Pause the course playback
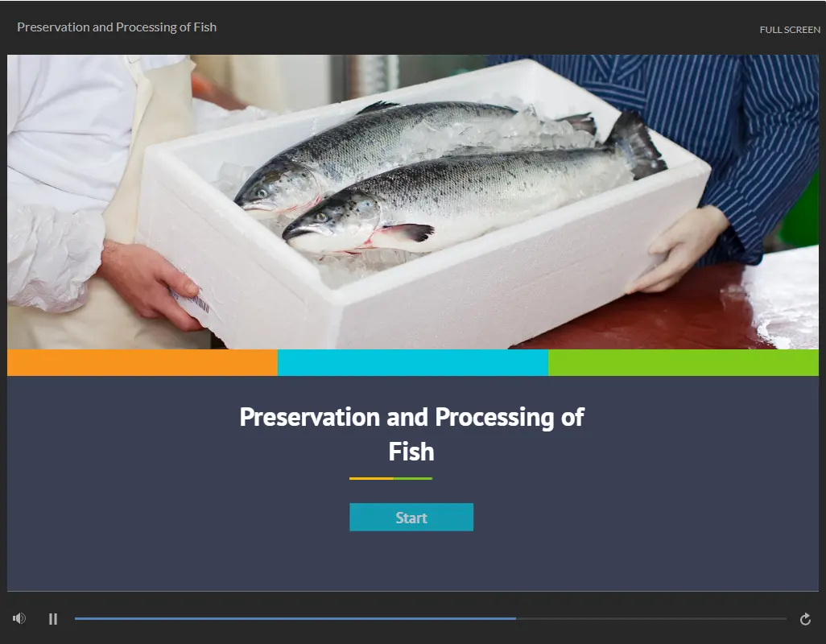826x644 pixels. point(52,619)
